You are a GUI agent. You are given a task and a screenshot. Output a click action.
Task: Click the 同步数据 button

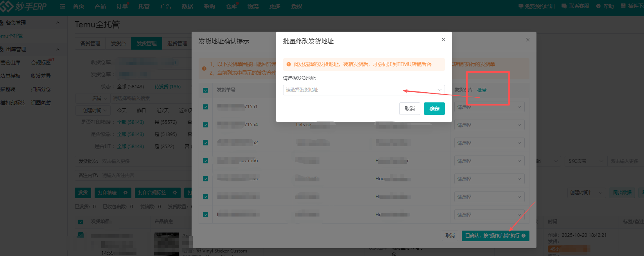622,193
